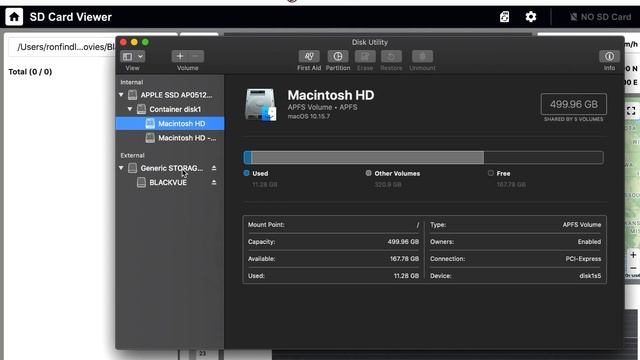Click the Internal section header

[131, 82]
